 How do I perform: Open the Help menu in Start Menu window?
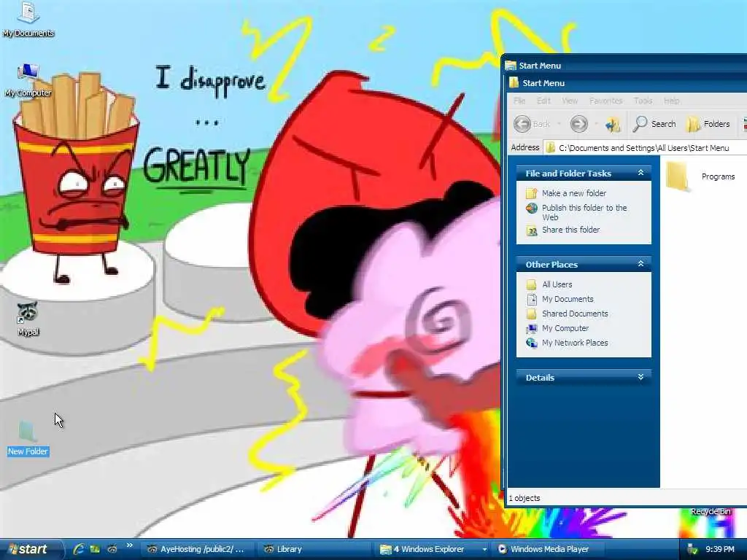pyautogui.click(x=672, y=101)
